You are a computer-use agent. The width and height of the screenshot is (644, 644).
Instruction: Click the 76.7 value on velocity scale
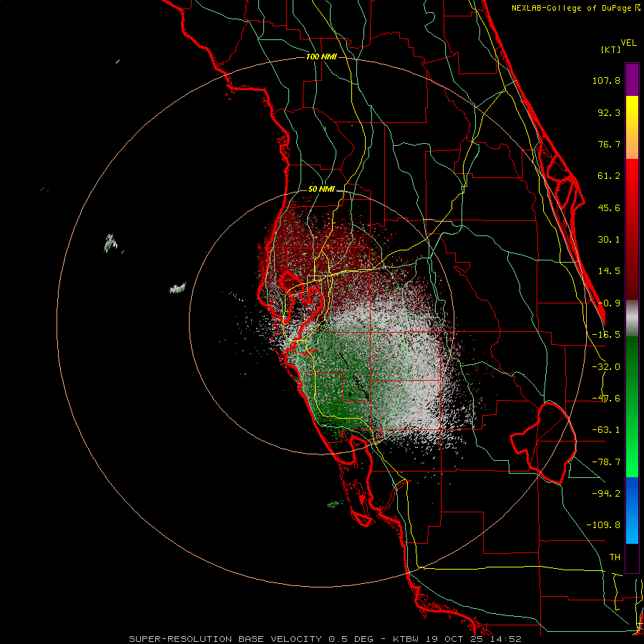tap(609, 144)
